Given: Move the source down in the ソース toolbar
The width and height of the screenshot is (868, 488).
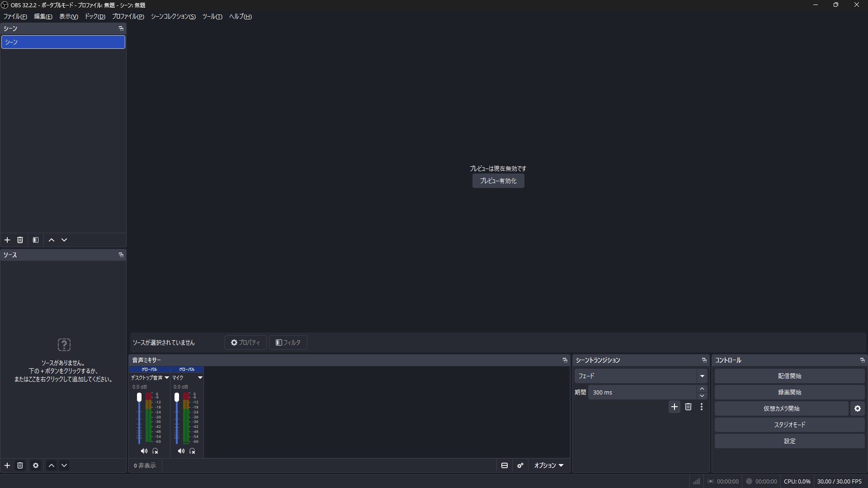Looking at the screenshot, I should click(64, 465).
